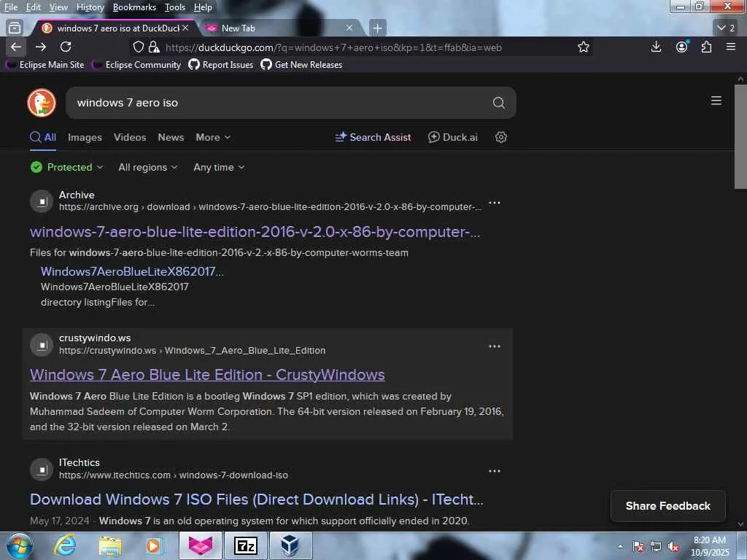The height and width of the screenshot is (560, 747).
Task: Expand the More search categories menu
Action: tap(213, 137)
